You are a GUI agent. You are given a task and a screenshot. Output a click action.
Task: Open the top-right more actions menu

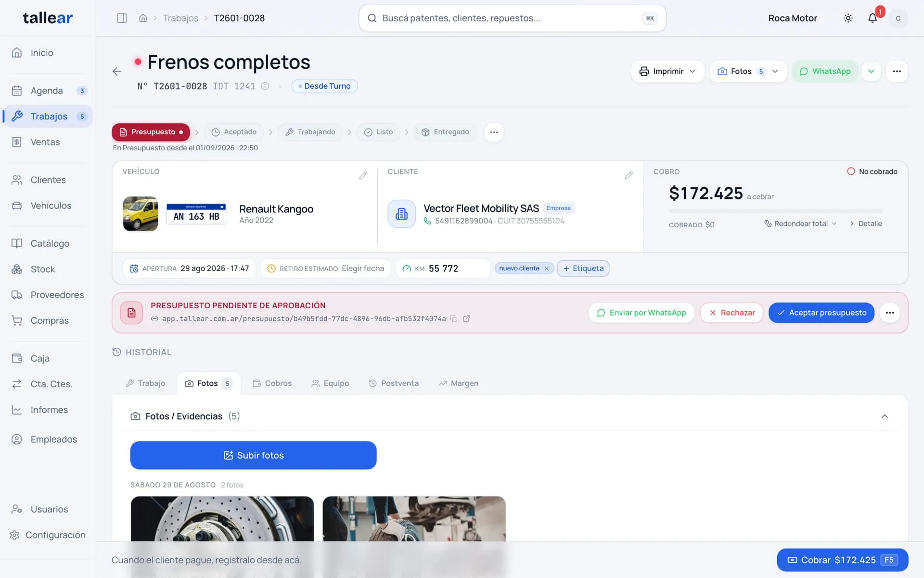pos(897,71)
